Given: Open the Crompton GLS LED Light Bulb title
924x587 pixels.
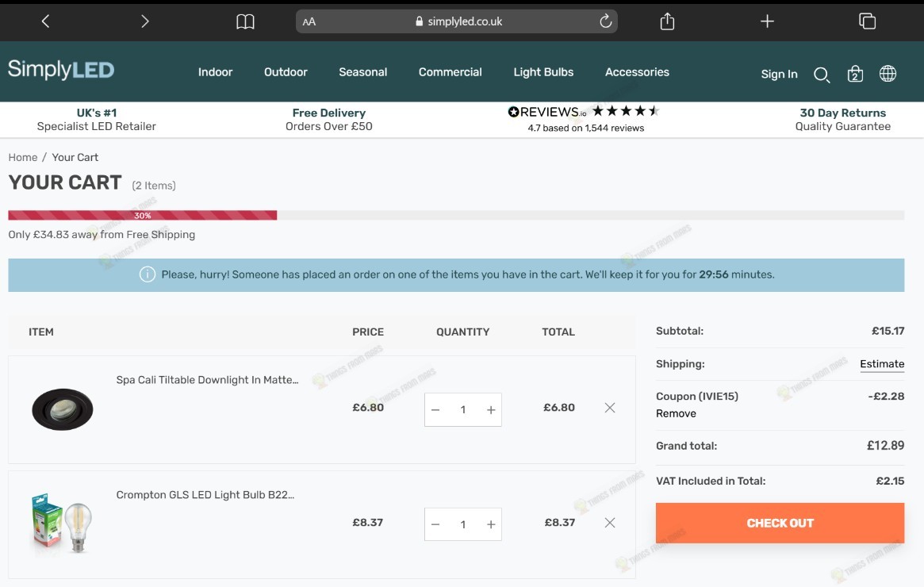Looking at the screenshot, I should (x=205, y=495).
